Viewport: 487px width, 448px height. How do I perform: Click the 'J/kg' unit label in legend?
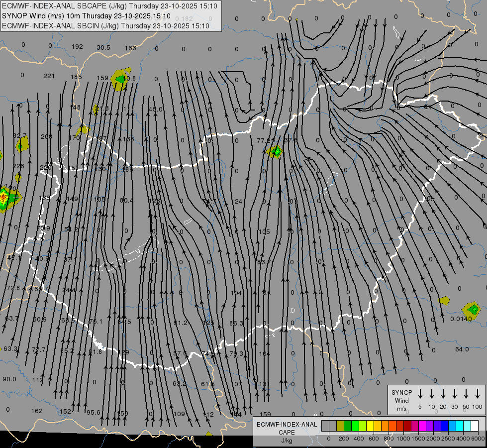(x=287, y=441)
